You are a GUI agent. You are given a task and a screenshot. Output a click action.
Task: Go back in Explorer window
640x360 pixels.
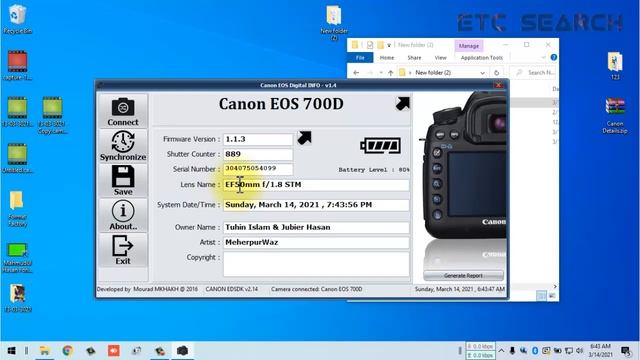click(356, 73)
